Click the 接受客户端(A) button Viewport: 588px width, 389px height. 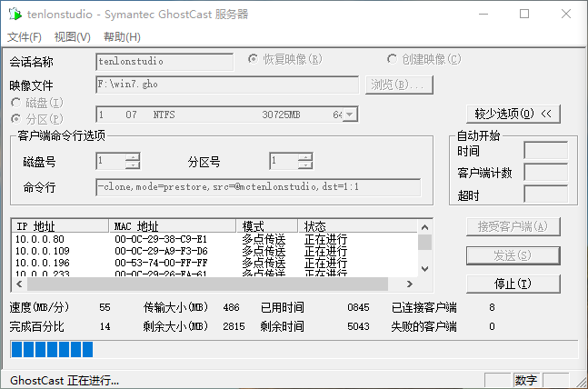[513, 226]
